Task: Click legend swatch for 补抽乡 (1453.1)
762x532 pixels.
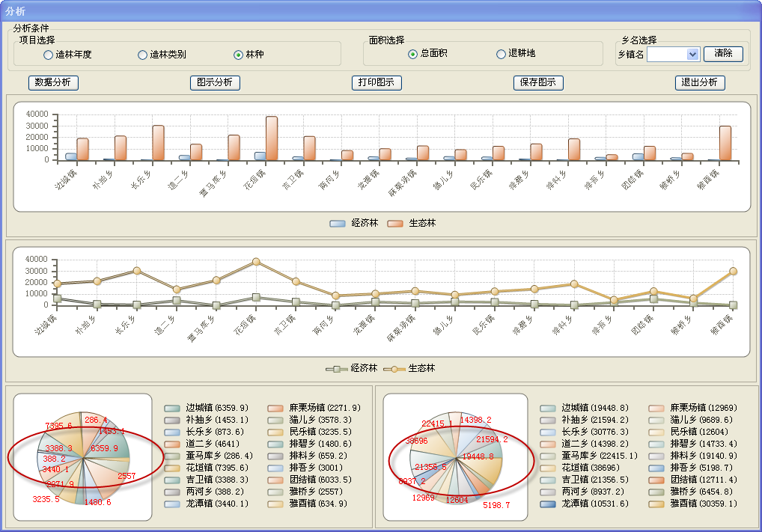Action: pos(172,421)
